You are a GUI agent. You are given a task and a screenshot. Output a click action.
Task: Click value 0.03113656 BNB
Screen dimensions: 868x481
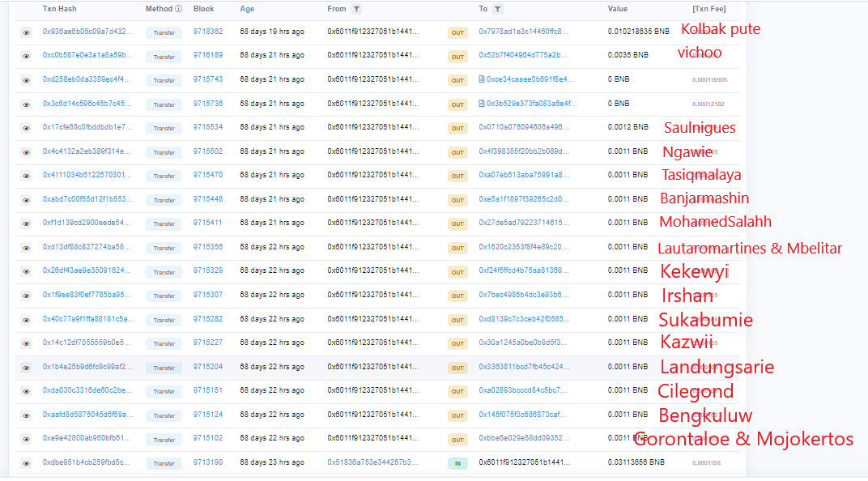coord(636,462)
